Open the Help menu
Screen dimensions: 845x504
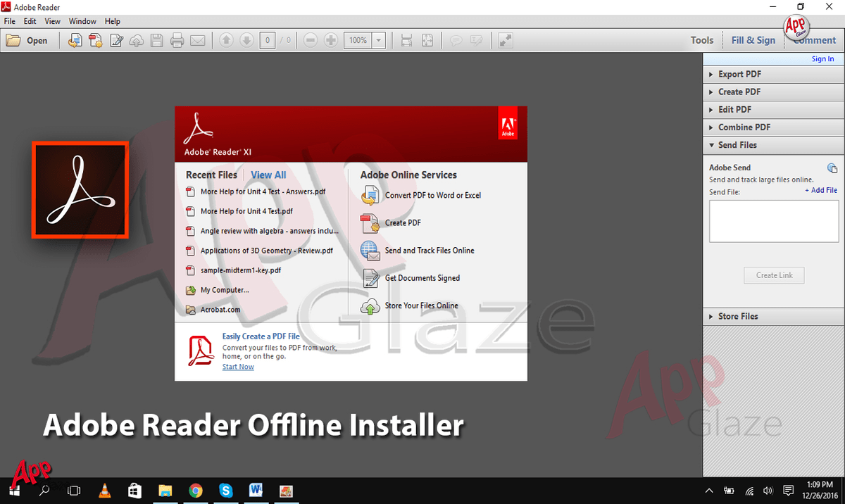point(113,21)
